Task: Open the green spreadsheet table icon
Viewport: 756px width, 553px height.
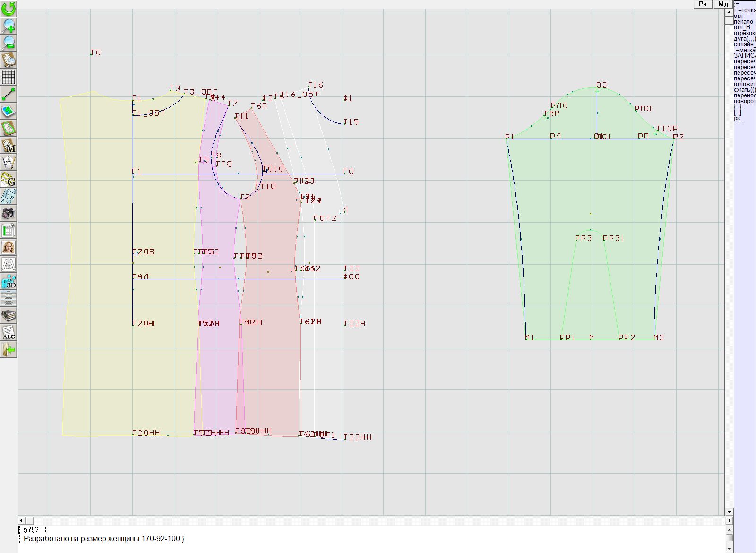Action: coord(9,231)
